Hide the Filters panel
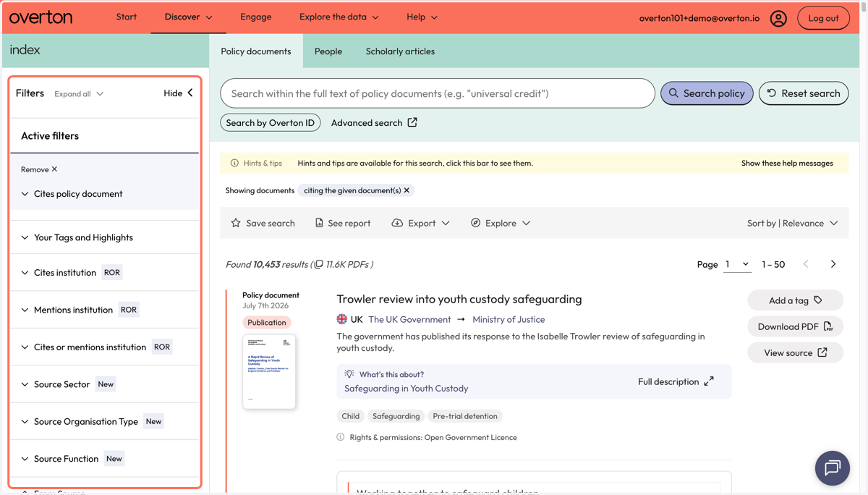This screenshot has height=495, width=868. point(178,93)
